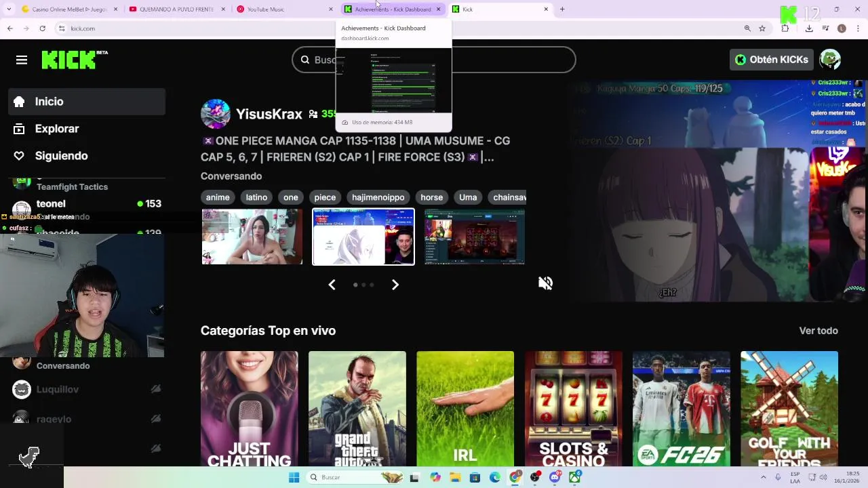
Task: Open File Explorer from the taskbar
Action: pos(455,477)
